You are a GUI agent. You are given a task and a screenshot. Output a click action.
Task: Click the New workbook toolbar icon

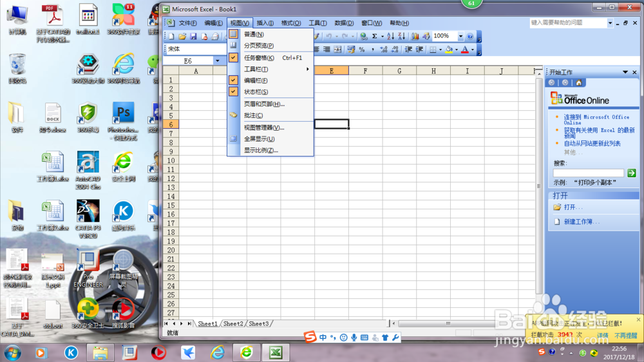tap(171, 37)
